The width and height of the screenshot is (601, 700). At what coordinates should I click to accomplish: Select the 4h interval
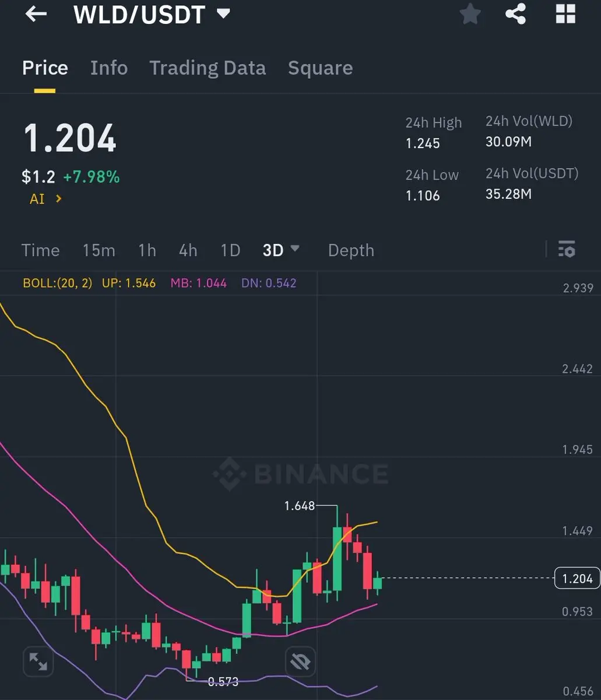[x=188, y=250]
